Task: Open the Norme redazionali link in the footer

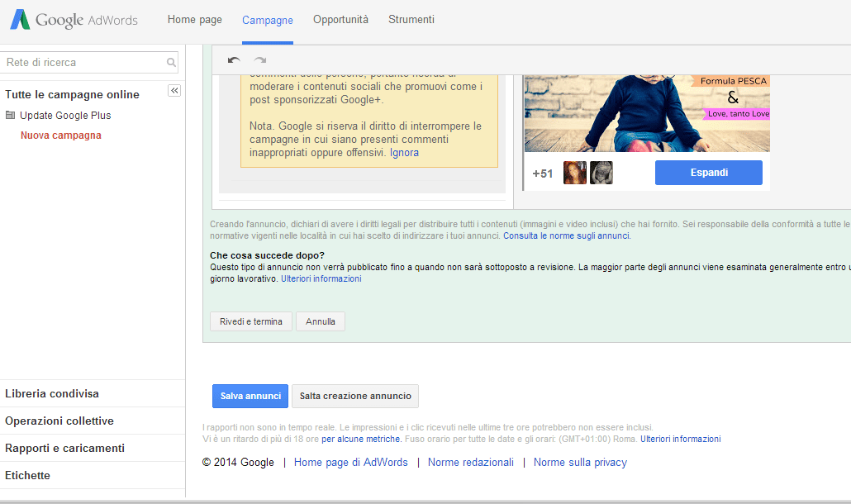Action: pos(470,462)
